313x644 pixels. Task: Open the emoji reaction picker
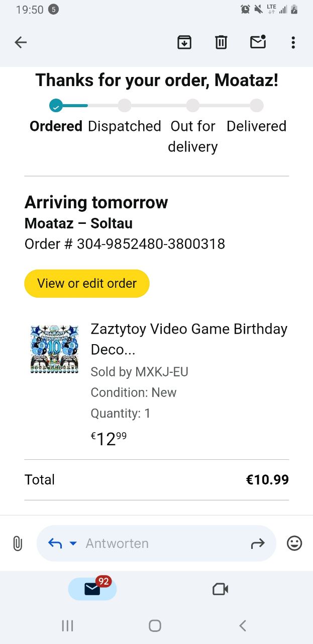(294, 543)
